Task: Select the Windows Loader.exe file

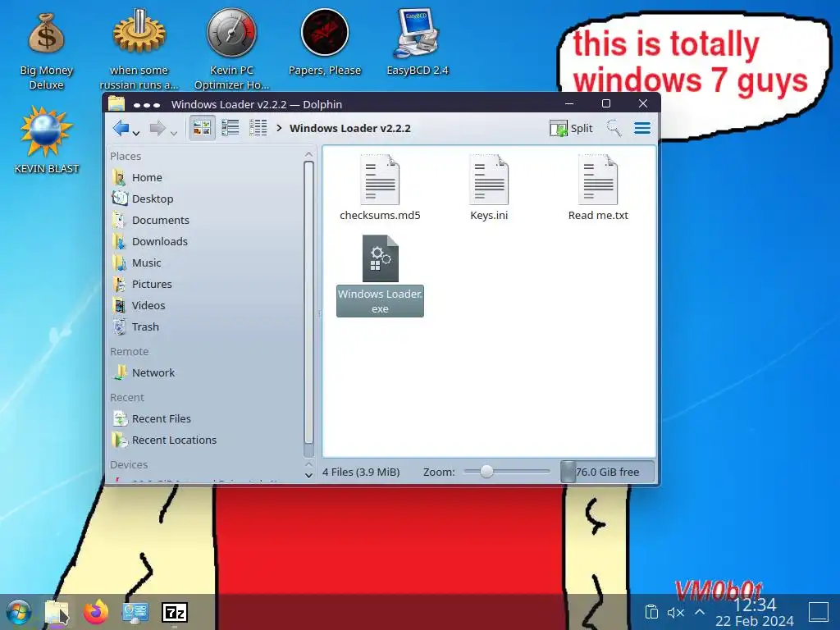Action: 380,276
